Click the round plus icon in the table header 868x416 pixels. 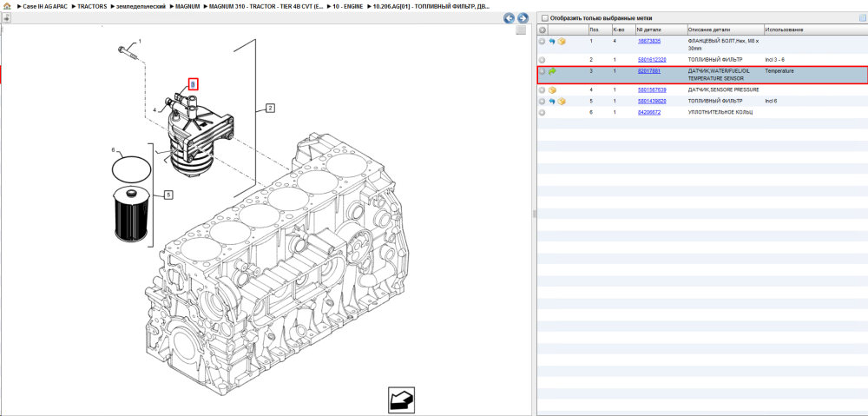542,30
